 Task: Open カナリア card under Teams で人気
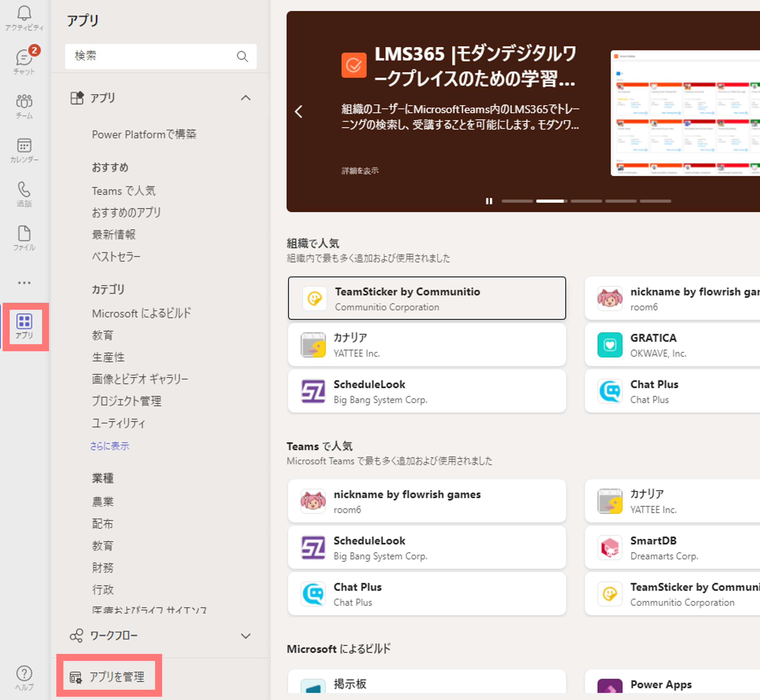pos(672,501)
